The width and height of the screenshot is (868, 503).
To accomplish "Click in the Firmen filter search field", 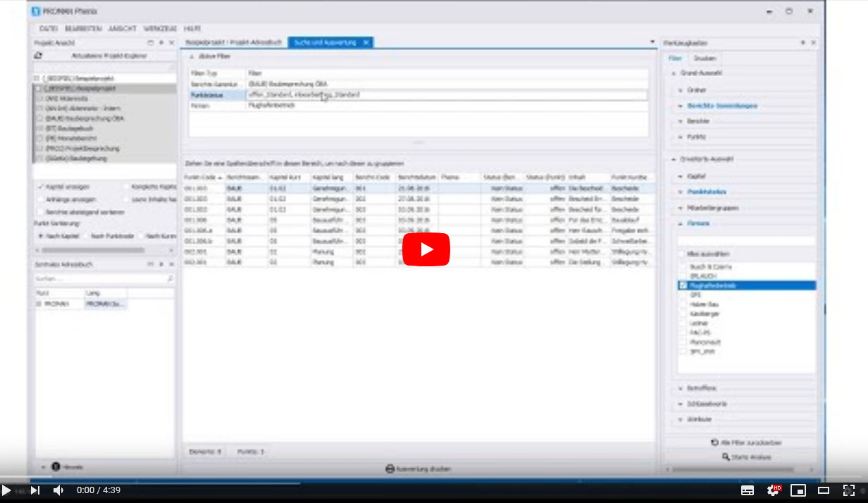I will coord(746,240).
